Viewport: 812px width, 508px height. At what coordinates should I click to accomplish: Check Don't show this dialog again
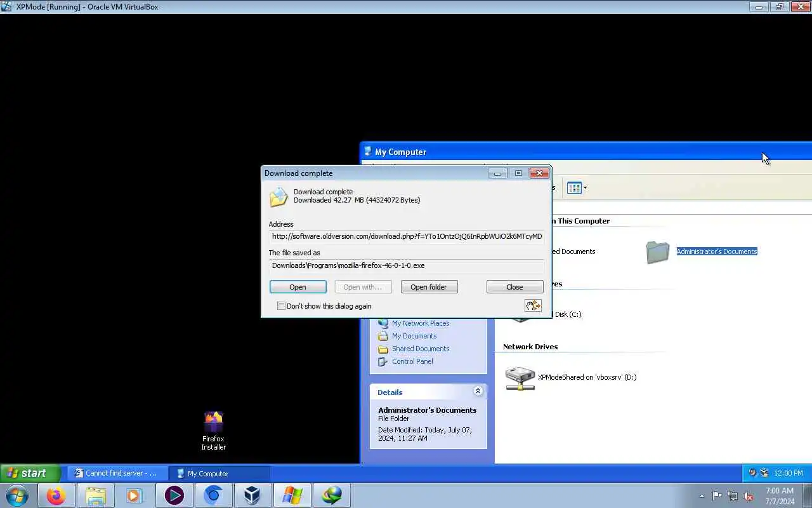pyautogui.click(x=281, y=306)
